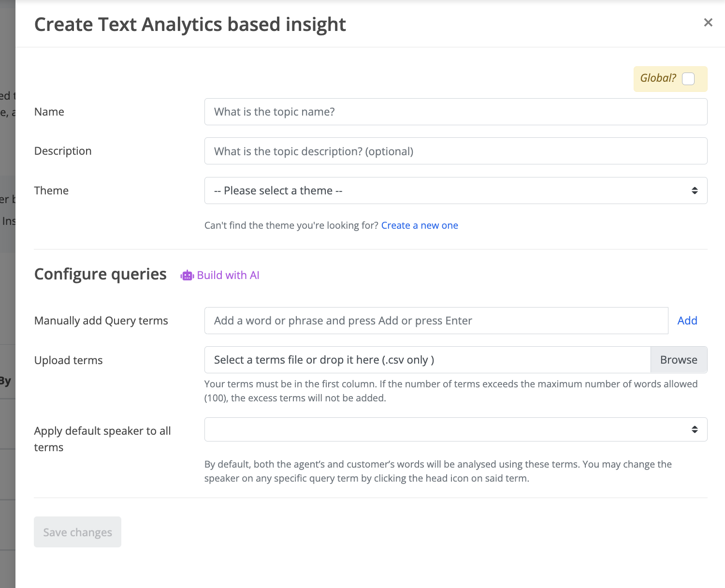Select the "Build with AI" text link
The height and width of the screenshot is (588, 725).
click(228, 275)
